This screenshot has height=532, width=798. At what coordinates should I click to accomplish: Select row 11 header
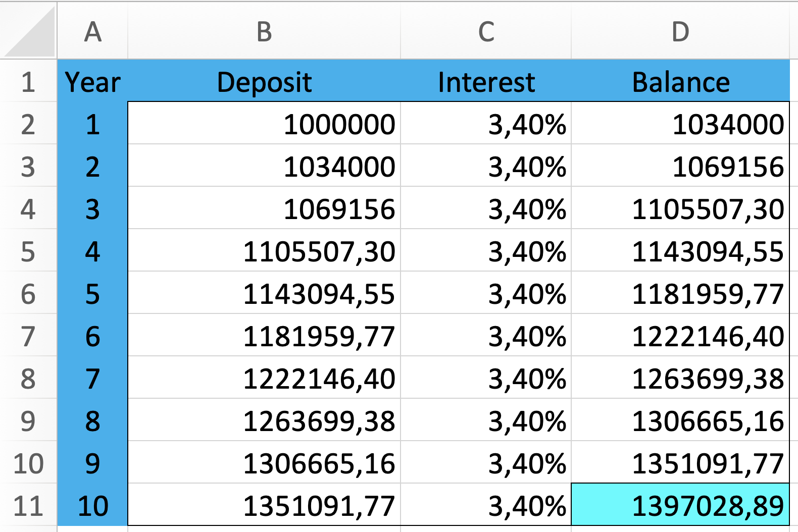28,505
